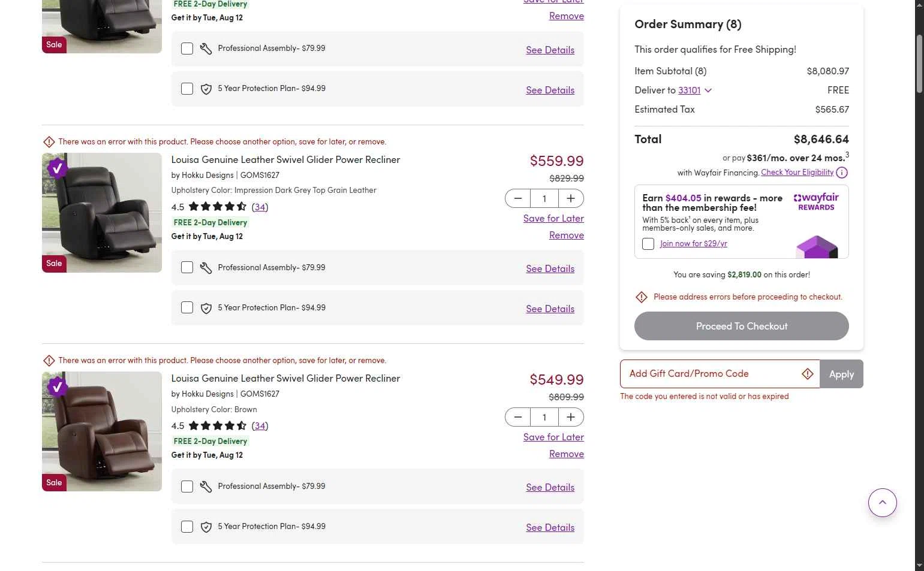Check Professional Assembly for the Brown recliner

pos(187,487)
